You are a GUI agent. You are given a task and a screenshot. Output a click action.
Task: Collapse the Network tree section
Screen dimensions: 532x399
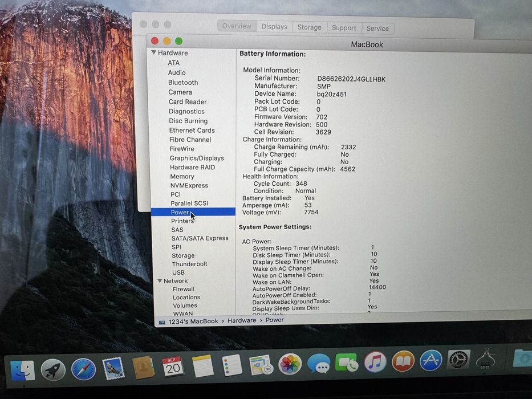point(160,281)
